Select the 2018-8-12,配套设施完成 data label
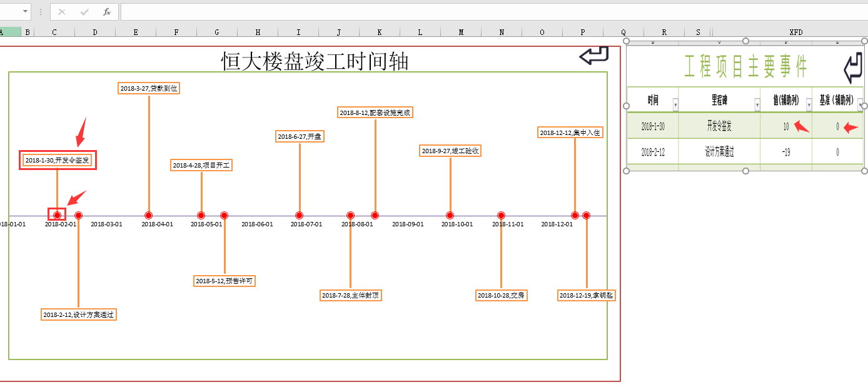The height and width of the screenshot is (387, 868). [376, 113]
